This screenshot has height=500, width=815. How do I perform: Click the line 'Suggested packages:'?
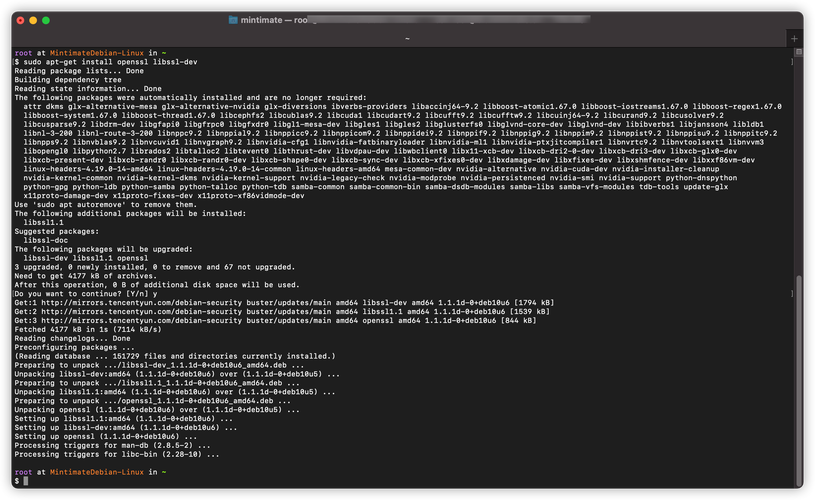click(57, 231)
